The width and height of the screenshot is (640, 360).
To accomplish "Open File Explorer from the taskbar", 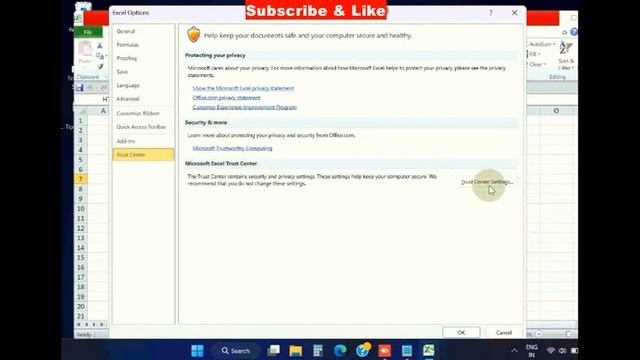I will point(296,351).
